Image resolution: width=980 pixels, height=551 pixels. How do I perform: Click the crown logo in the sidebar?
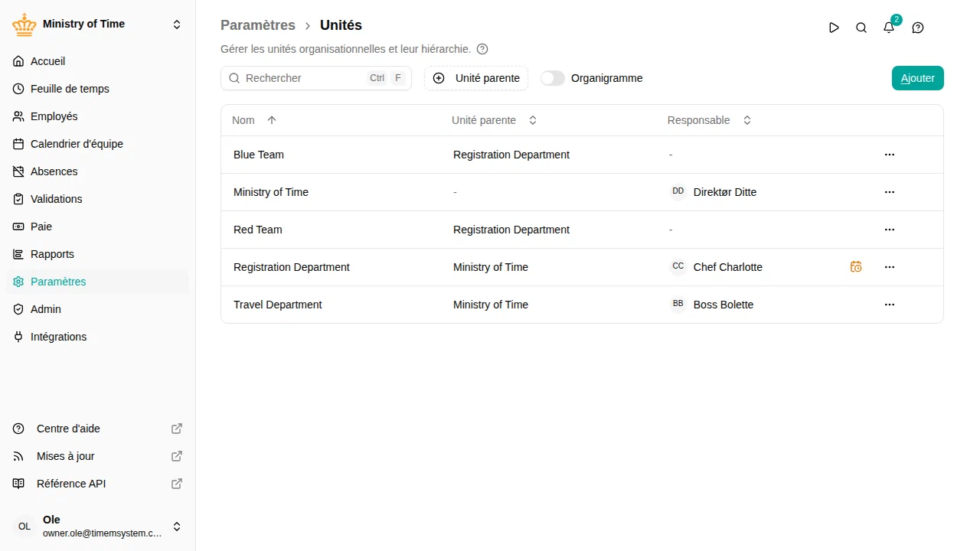point(24,24)
